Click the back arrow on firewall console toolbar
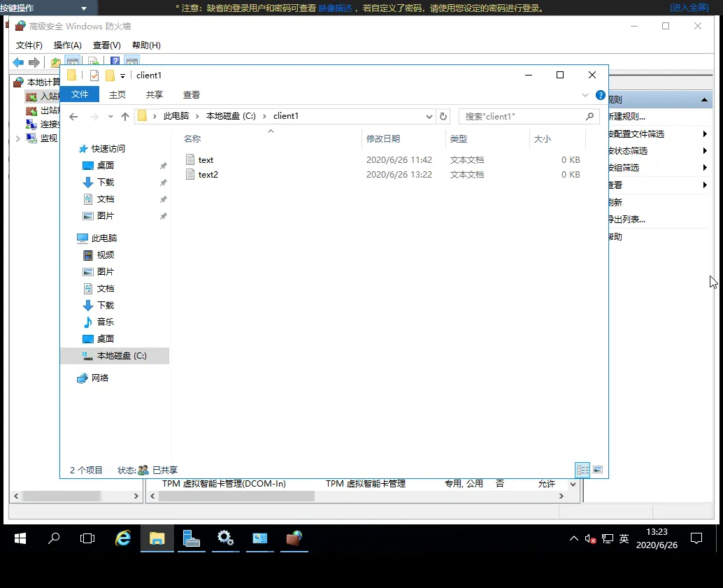Image resolution: width=723 pixels, height=588 pixels. click(17, 62)
